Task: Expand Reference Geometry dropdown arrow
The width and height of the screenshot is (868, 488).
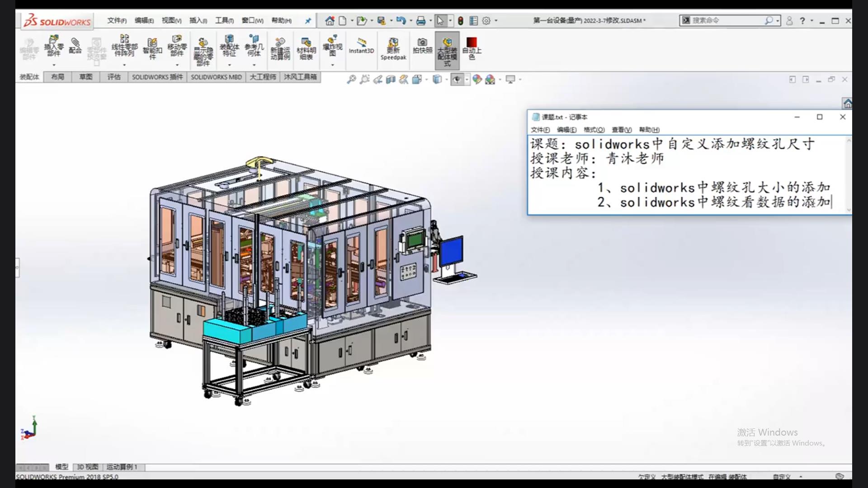Action: (254, 65)
